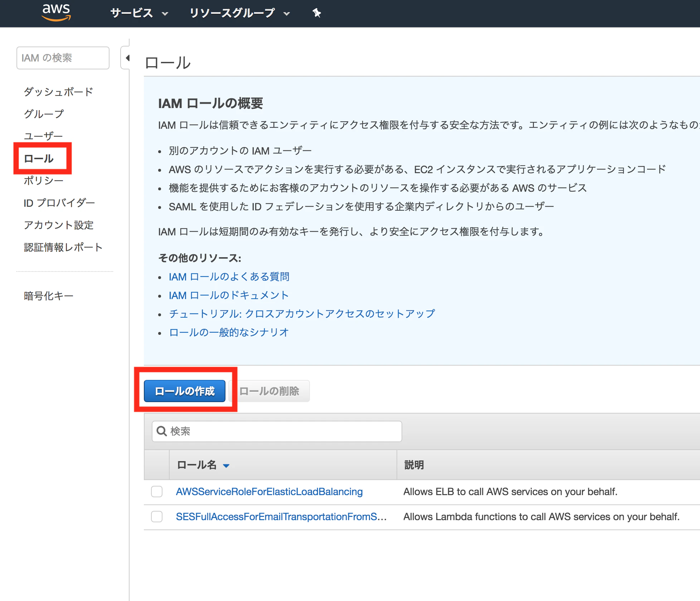
Task: Click 'Allows Lambda functions to call' description
Action: click(x=541, y=517)
